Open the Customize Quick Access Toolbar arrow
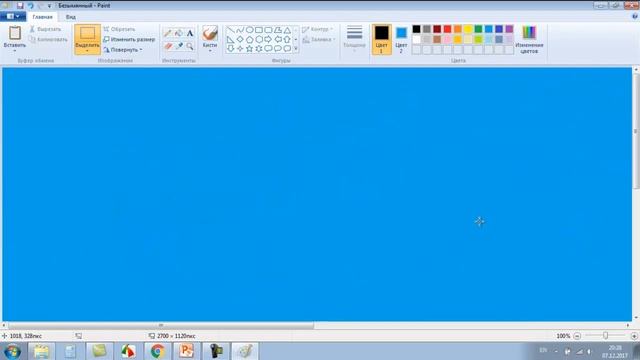 click(49, 6)
